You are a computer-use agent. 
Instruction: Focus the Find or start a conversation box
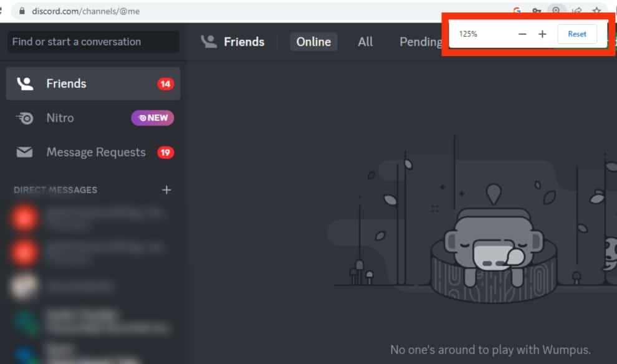[x=93, y=42]
